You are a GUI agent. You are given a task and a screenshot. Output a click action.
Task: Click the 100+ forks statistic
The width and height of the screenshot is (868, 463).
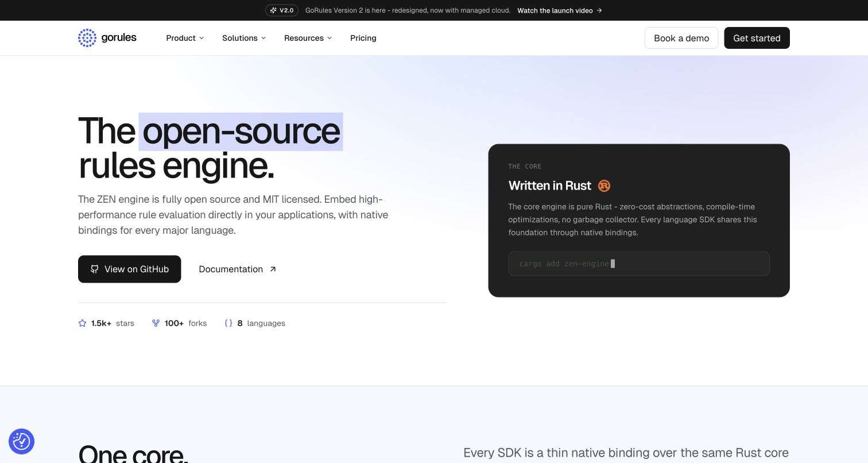click(179, 323)
